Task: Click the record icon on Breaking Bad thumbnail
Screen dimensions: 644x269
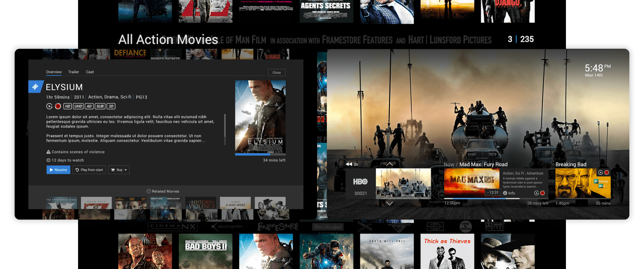Action: [x=606, y=172]
